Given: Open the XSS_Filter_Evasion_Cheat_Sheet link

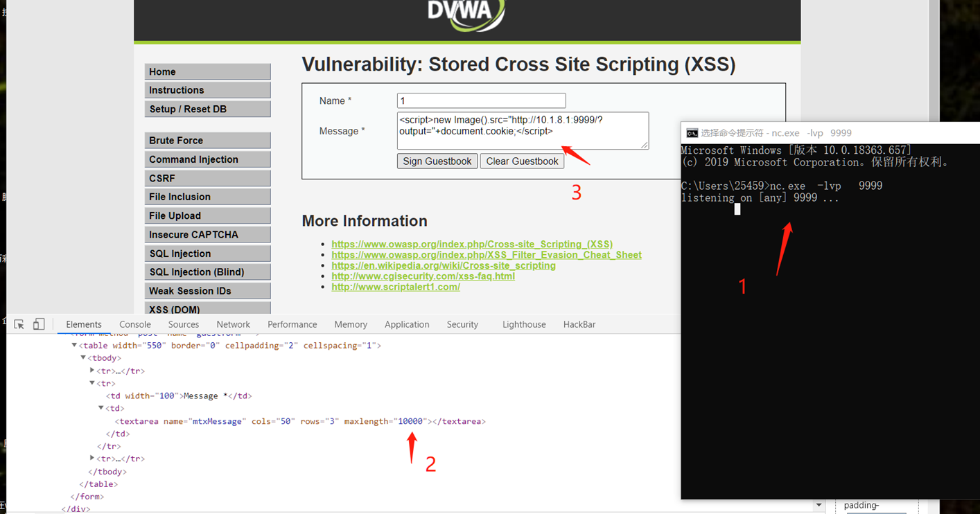Looking at the screenshot, I should [487, 255].
